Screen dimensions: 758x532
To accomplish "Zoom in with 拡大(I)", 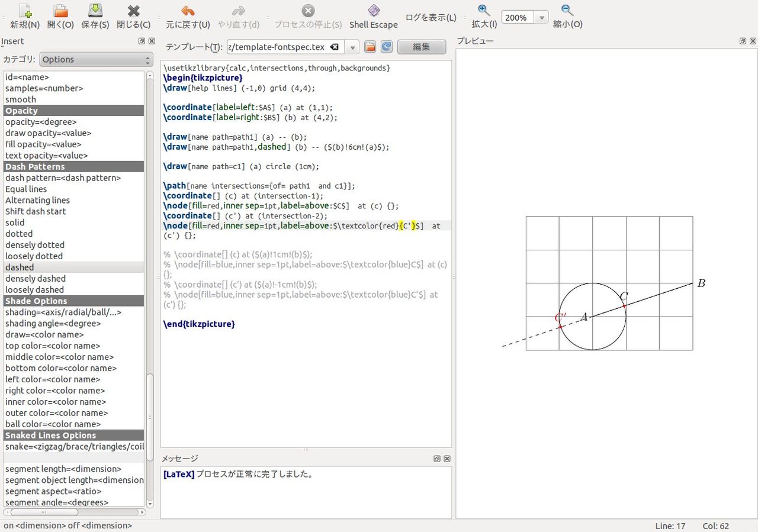I will 484,16.
